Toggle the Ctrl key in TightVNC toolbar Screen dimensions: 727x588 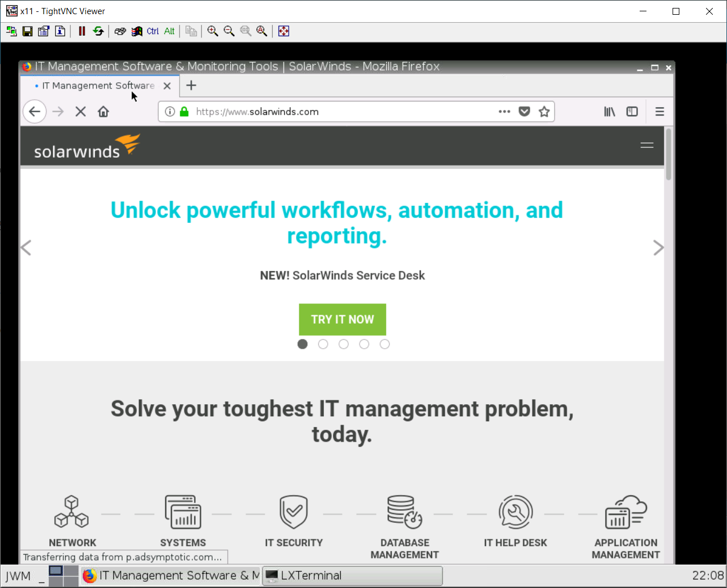[x=153, y=31]
